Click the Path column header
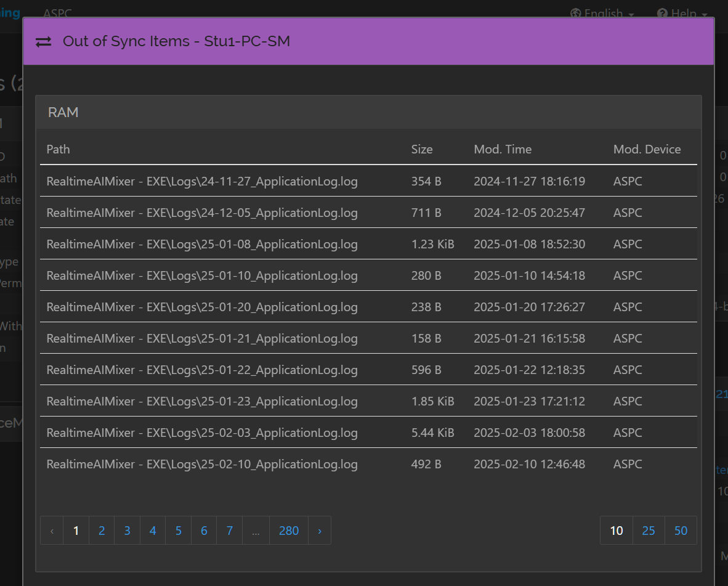This screenshot has width=728, height=586. click(x=58, y=149)
